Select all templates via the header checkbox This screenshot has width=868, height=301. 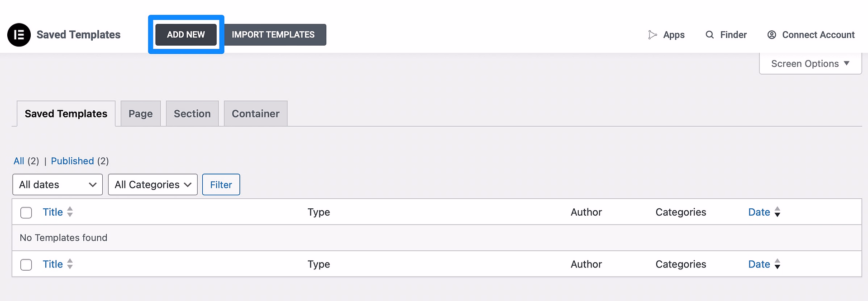[26, 212]
